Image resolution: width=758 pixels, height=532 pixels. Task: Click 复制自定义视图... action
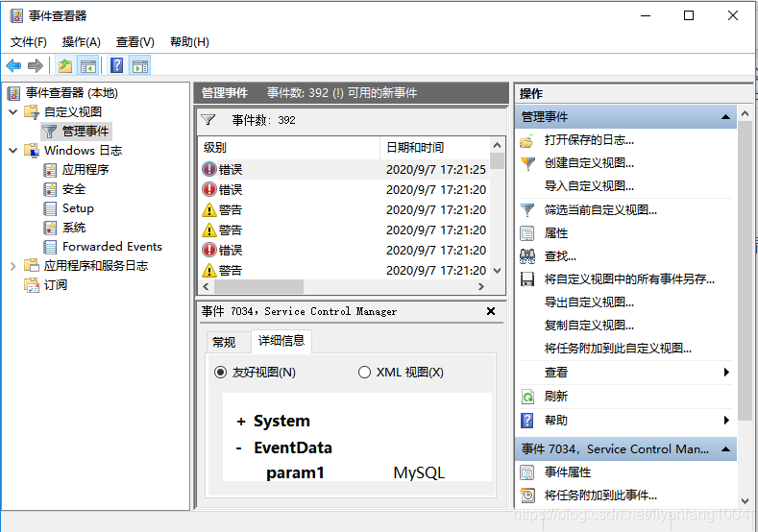589,326
